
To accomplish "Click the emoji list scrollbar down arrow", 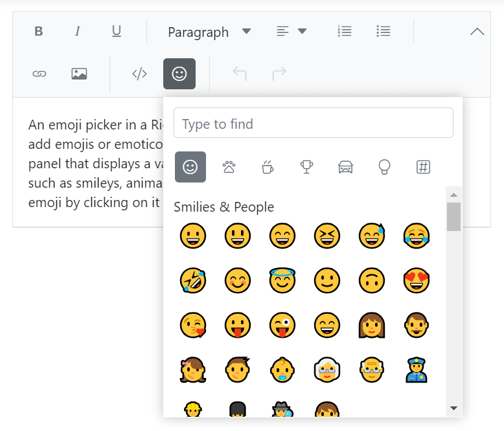I will click(453, 408).
